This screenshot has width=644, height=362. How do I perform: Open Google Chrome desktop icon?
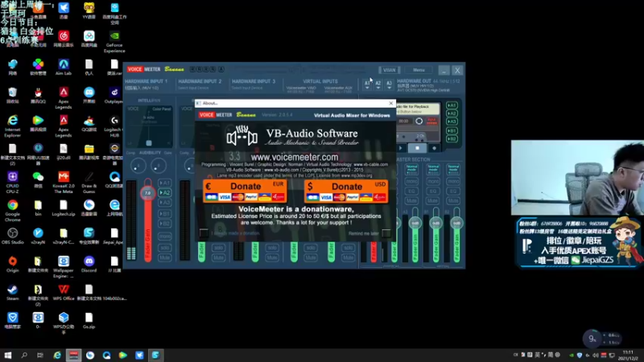click(x=12, y=211)
